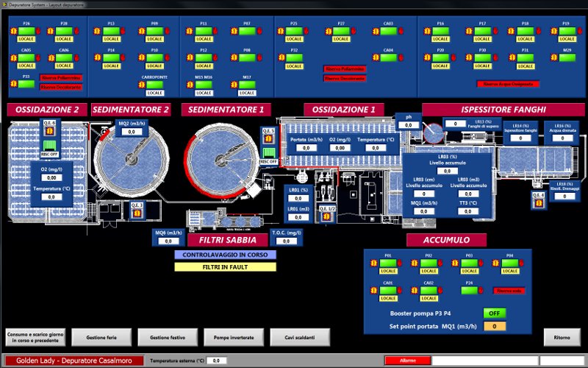
Task: Toggle the P08 green status bar
Action: (247, 58)
